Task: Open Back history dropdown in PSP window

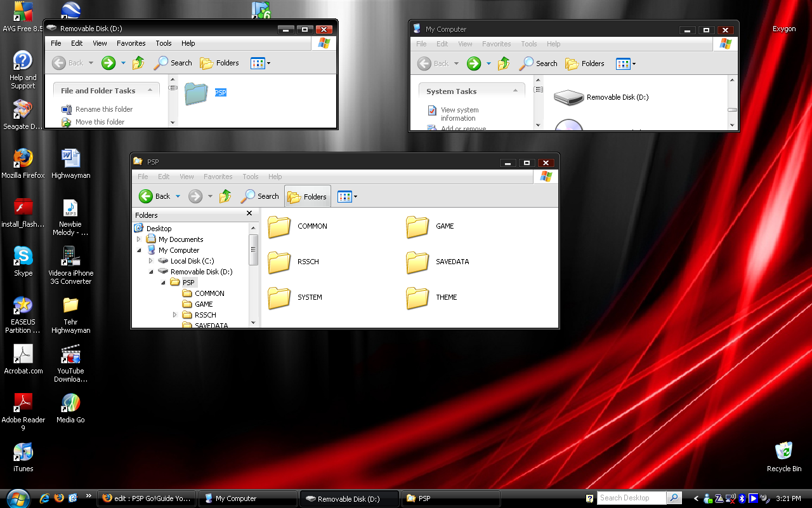Action: (178, 196)
